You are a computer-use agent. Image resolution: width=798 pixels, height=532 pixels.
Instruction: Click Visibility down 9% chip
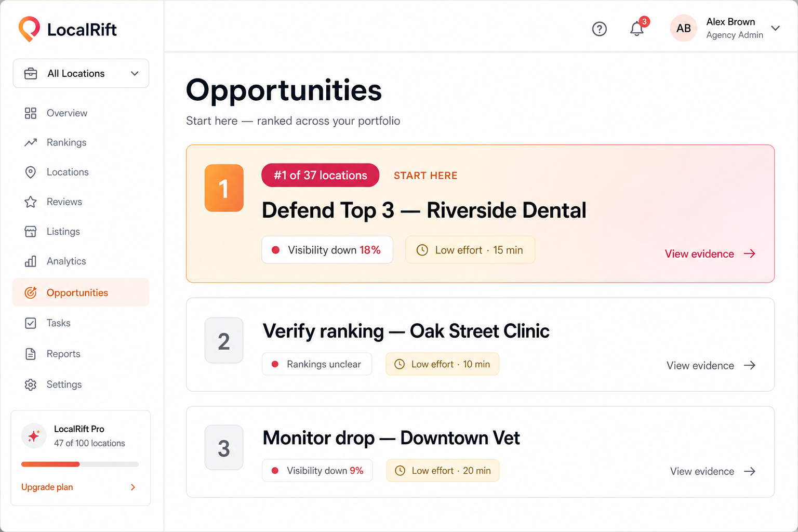[317, 471]
